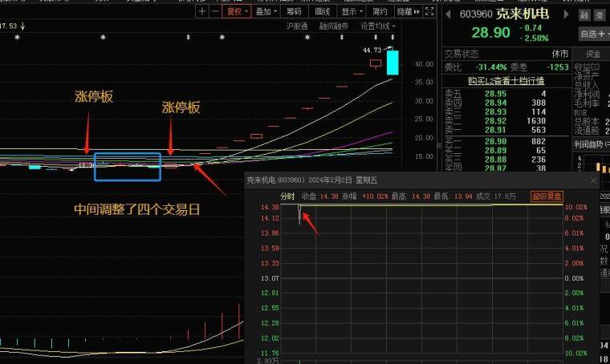Image resolution: width=610 pixels, height=364 pixels.
Task: Click the 筹码 chip distribution button
Action: [x=294, y=12]
